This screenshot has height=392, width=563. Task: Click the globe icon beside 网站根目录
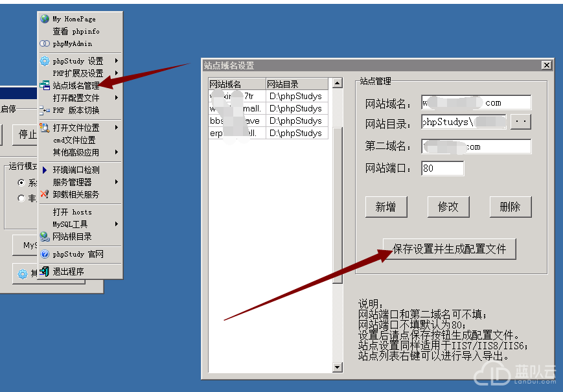point(45,236)
